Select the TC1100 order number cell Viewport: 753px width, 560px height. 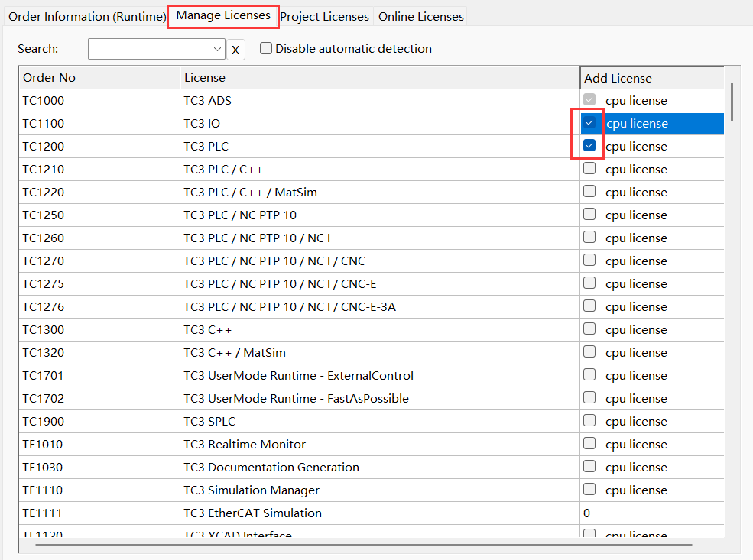coord(99,123)
